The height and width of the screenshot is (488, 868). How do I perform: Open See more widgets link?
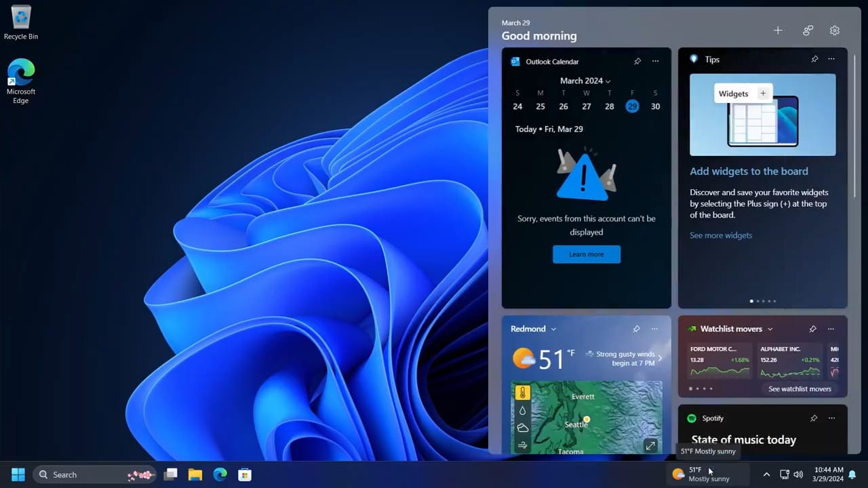[721, 235]
